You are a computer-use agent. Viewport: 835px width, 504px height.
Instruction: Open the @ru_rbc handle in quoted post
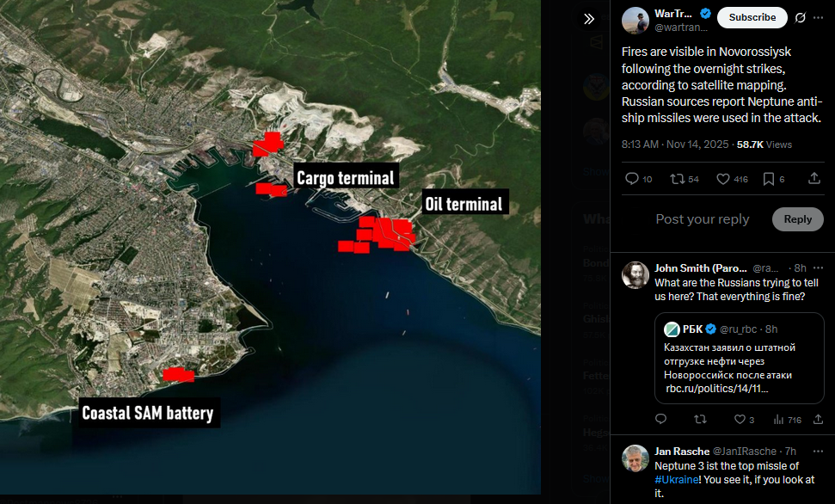click(738, 329)
